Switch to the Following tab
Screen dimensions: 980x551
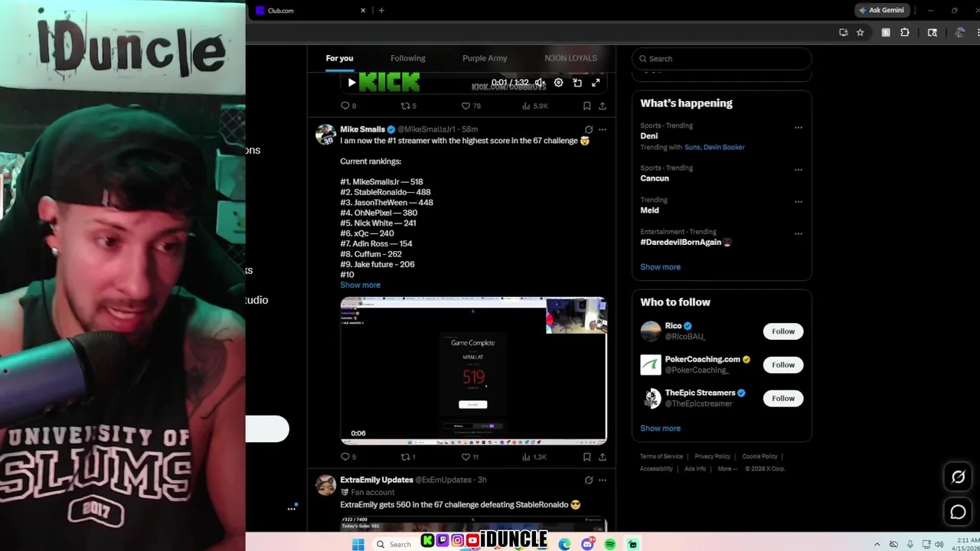pyautogui.click(x=408, y=58)
